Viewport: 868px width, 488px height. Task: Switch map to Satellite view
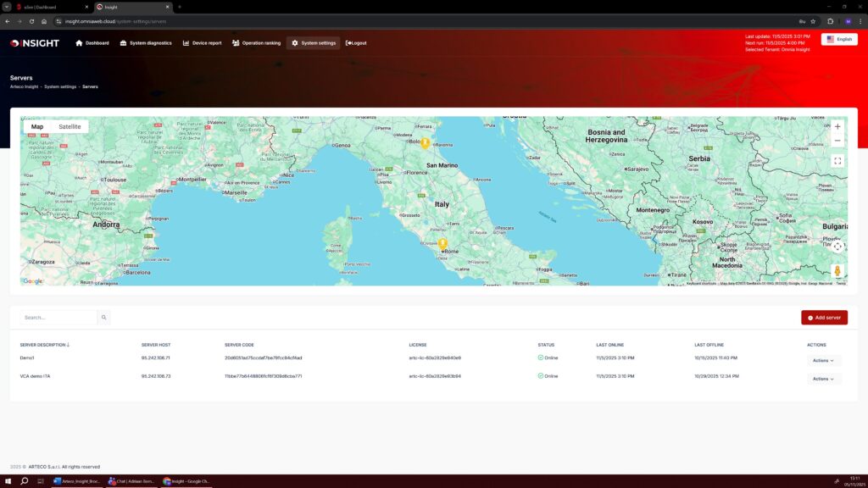(70, 126)
